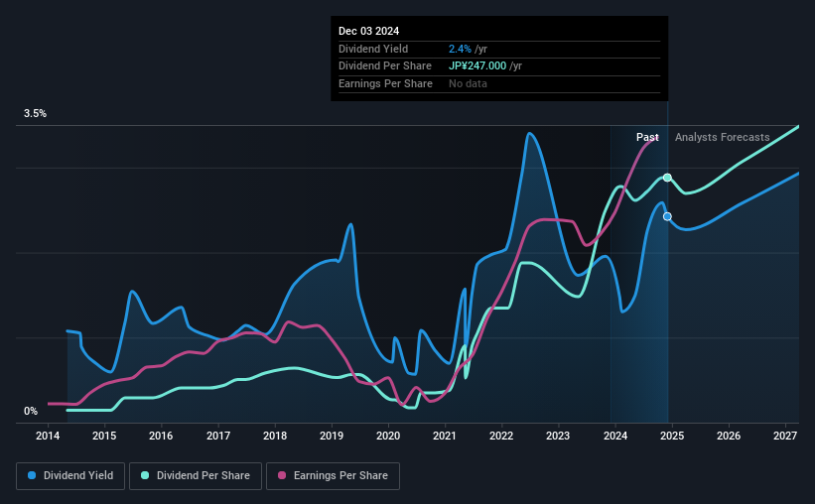The width and height of the screenshot is (815, 504).
Task: Click the tooltip value '2.4%'
Action: (x=460, y=49)
